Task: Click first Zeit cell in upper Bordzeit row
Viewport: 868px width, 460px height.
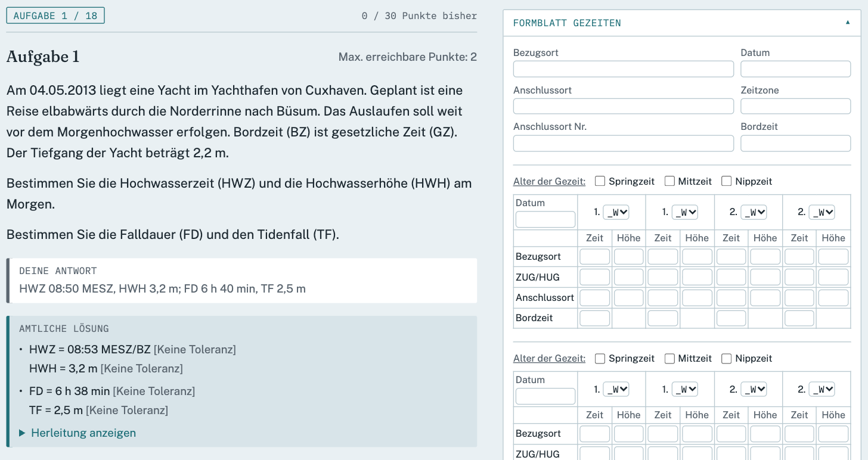Action: coord(595,318)
